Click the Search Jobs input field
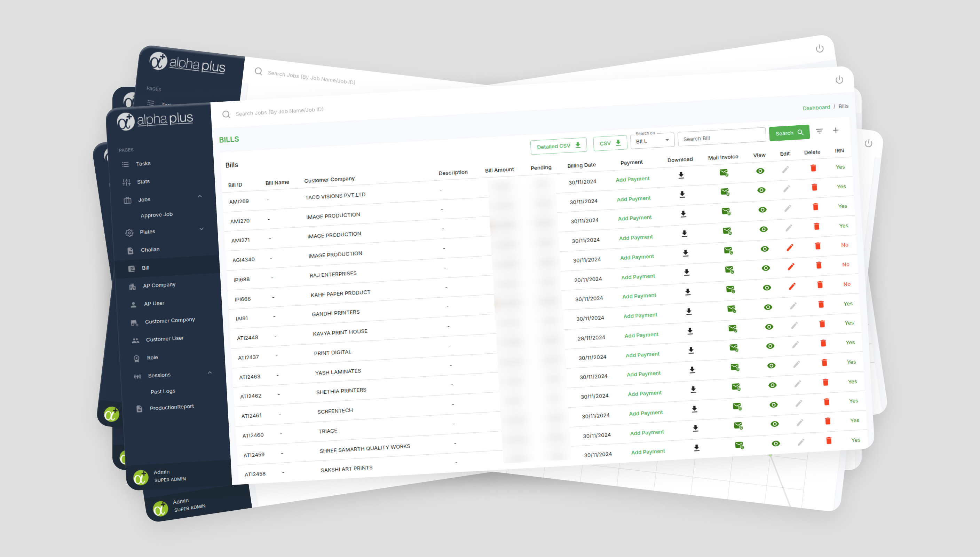The image size is (980, 557). (x=279, y=111)
